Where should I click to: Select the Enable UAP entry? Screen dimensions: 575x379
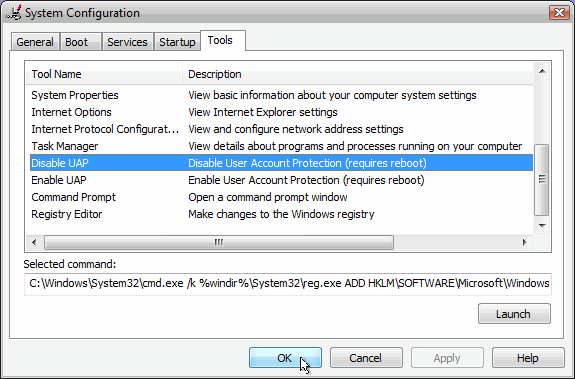click(281, 180)
